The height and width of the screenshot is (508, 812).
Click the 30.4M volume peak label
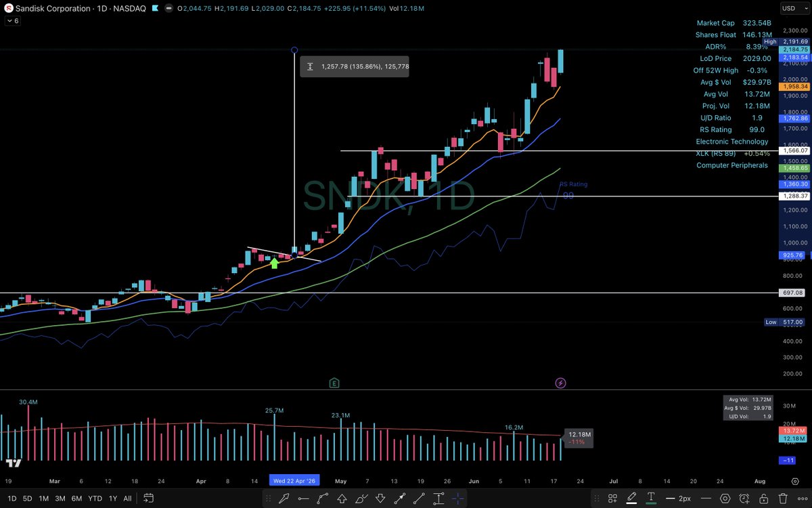point(28,402)
